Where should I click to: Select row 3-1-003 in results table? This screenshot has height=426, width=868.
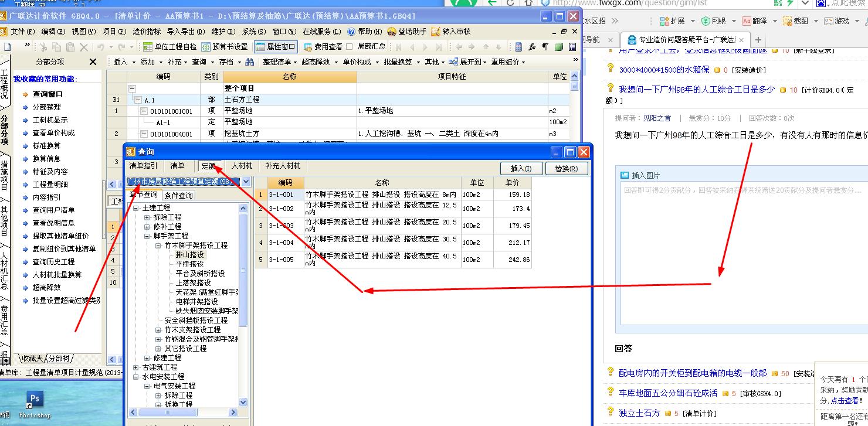(393, 226)
